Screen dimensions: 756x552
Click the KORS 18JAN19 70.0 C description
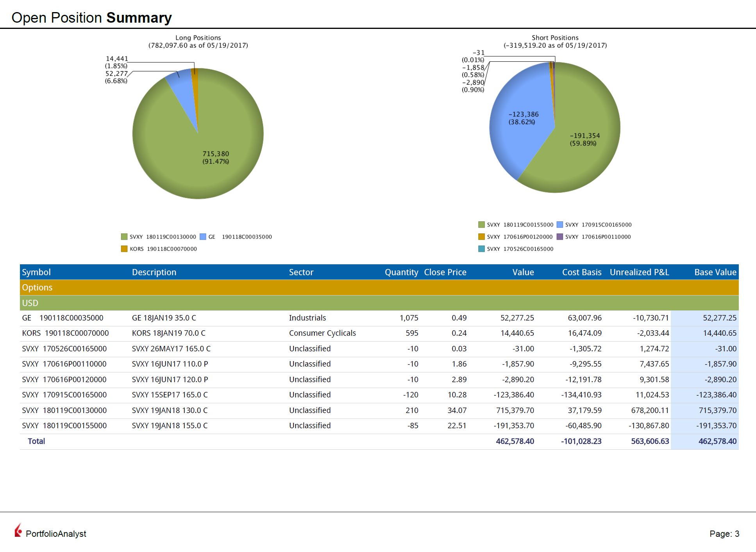point(168,333)
